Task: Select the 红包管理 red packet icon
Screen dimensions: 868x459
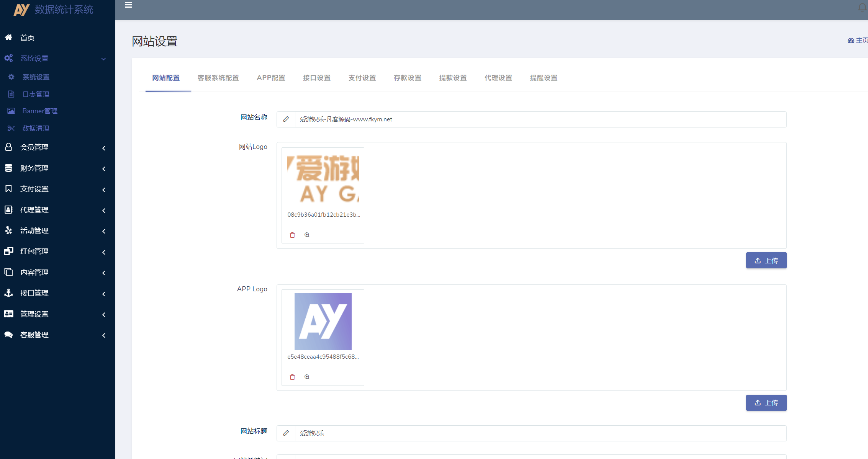Action: pos(8,251)
